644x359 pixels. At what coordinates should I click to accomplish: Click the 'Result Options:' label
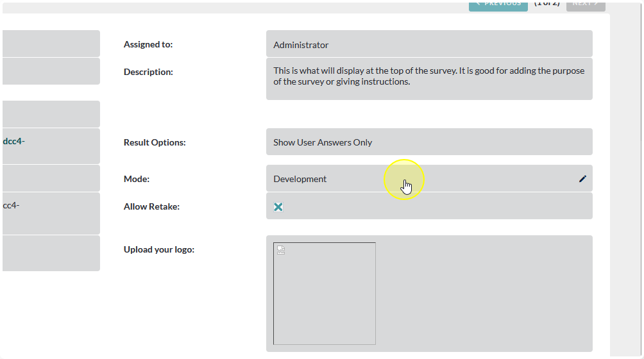[155, 142]
